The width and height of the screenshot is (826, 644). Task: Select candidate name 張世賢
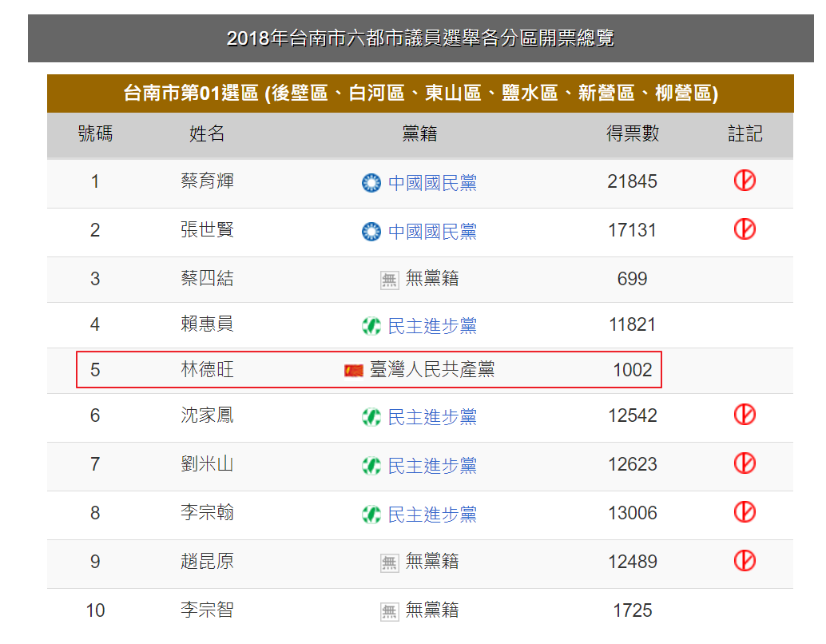pyautogui.click(x=207, y=229)
